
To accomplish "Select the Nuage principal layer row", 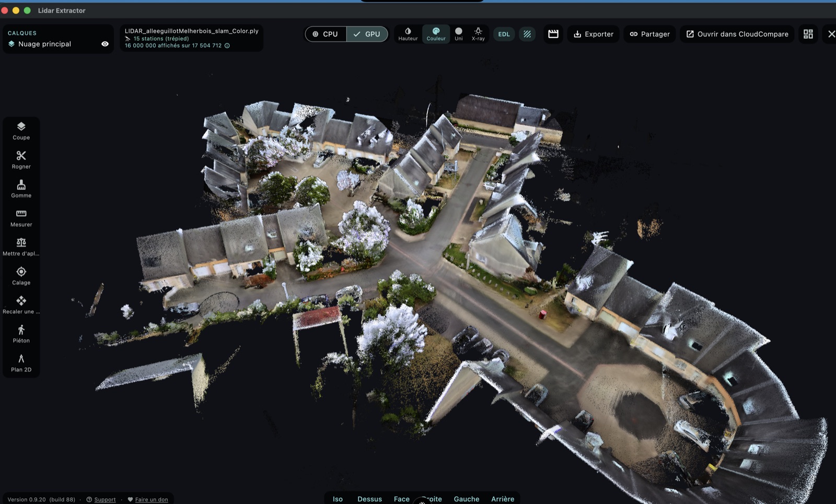I will tap(58, 44).
